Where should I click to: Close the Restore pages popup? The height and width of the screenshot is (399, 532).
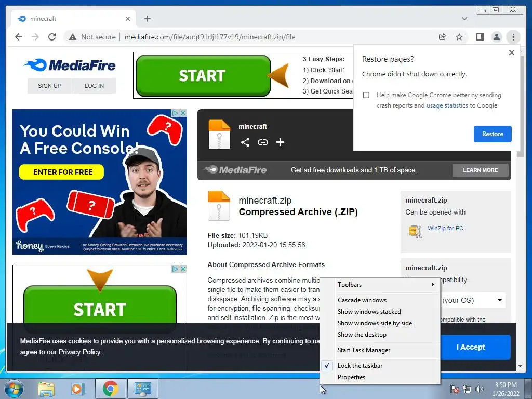[512, 52]
